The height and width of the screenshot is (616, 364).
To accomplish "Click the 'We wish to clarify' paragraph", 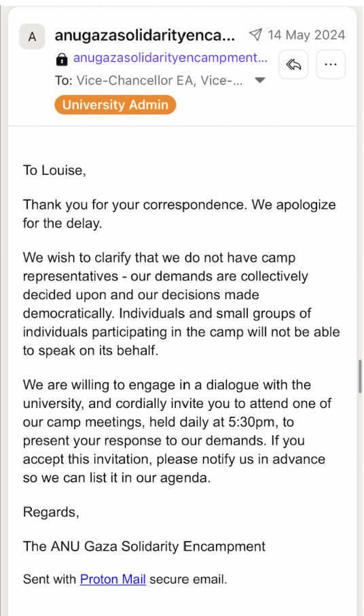I will tap(181, 304).
